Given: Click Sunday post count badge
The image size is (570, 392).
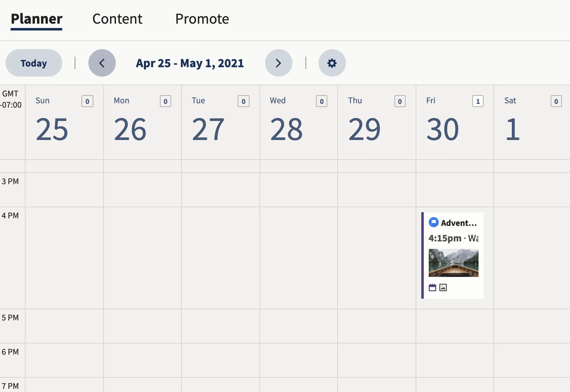Looking at the screenshot, I should 87,101.
